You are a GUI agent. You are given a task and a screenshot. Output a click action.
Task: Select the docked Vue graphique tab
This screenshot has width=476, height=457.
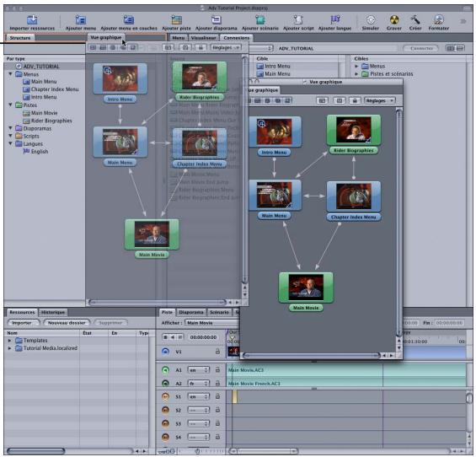106,37
